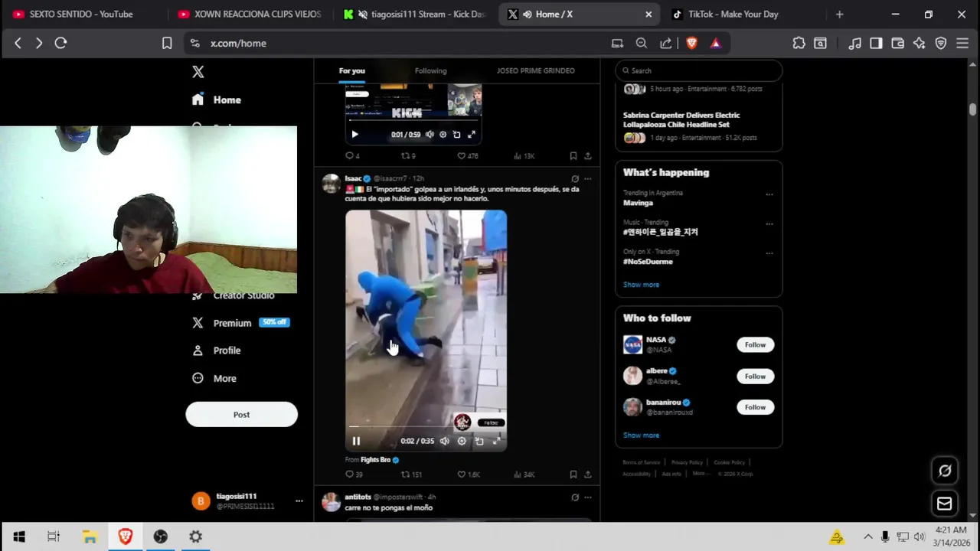
Task: Share the post with 13K views
Action: pyautogui.click(x=587, y=155)
